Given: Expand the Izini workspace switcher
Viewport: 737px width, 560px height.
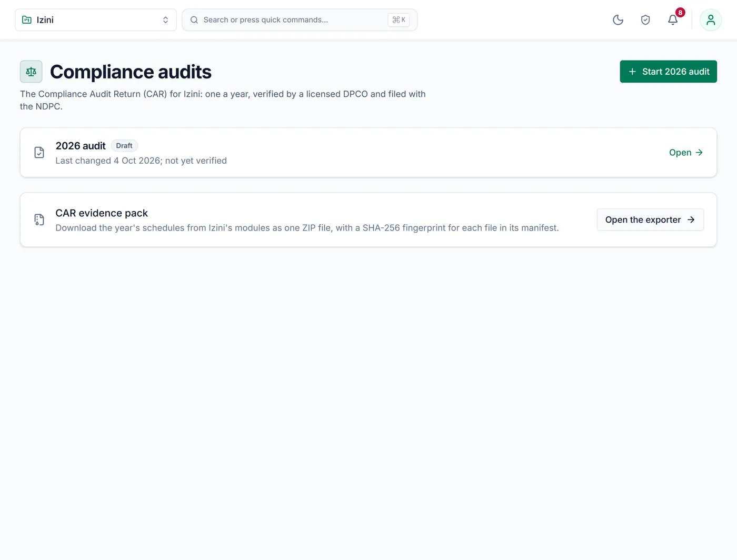Looking at the screenshot, I should click(96, 20).
